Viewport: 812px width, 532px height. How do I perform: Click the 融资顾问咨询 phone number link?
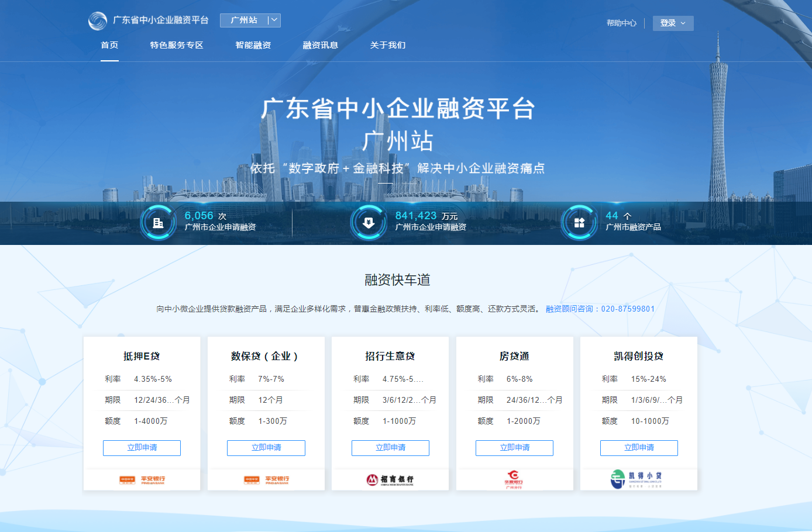click(x=600, y=309)
